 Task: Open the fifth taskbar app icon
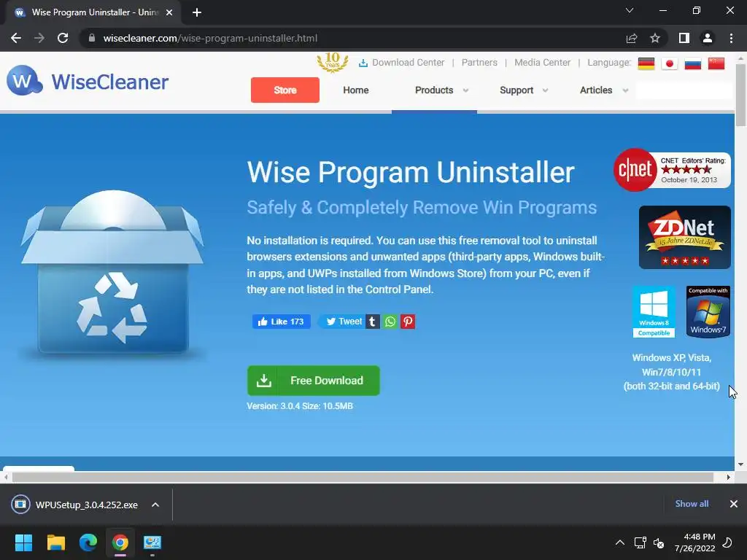point(152,542)
